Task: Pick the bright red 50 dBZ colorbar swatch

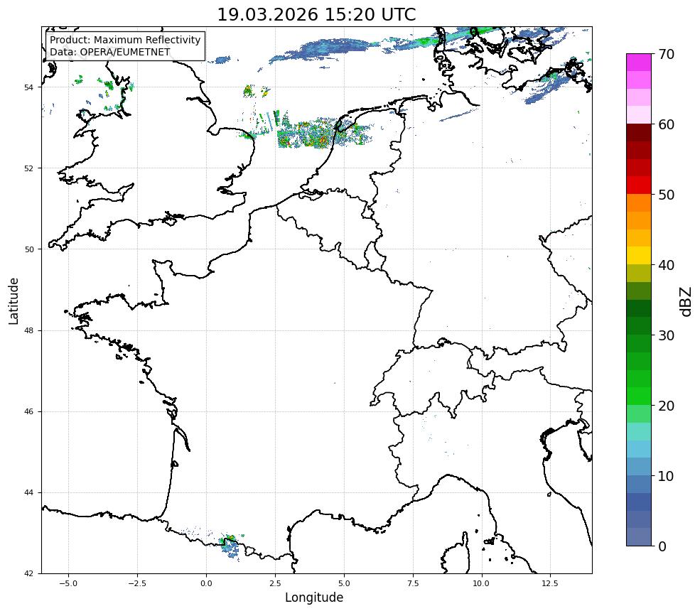Action: [x=639, y=185]
